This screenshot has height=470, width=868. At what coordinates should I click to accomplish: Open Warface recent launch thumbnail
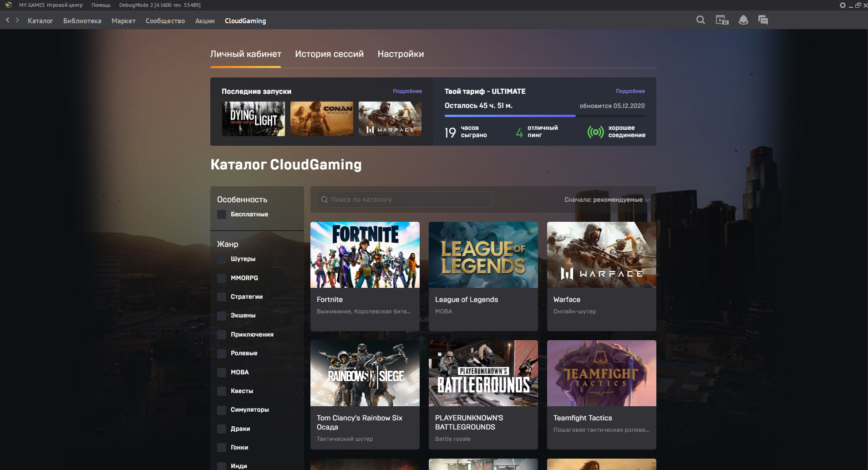point(390,119)
